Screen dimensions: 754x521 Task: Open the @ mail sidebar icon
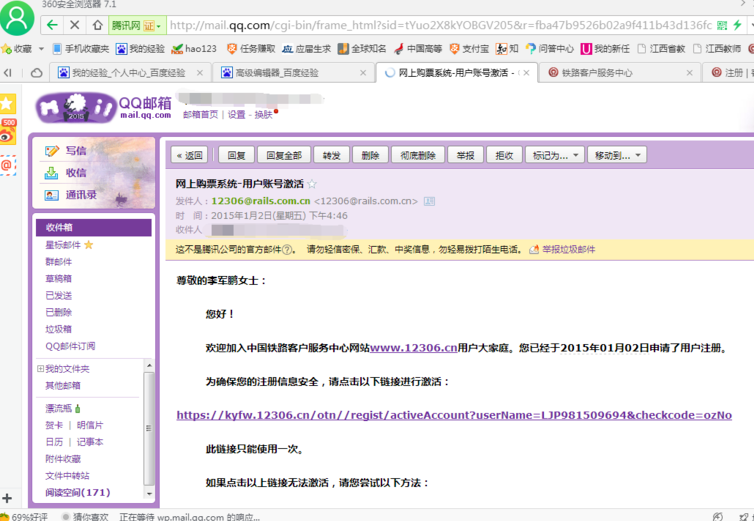[7, 165]
